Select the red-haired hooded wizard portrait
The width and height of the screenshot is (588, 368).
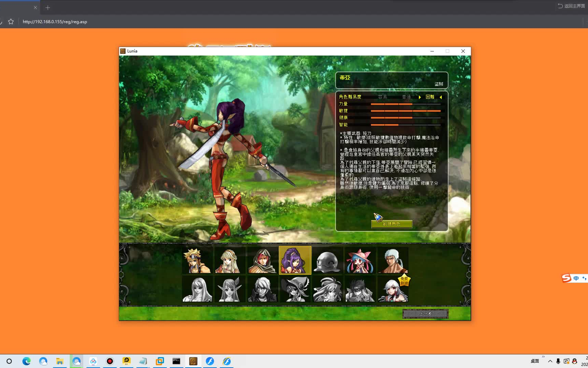(x=262, y=260)
